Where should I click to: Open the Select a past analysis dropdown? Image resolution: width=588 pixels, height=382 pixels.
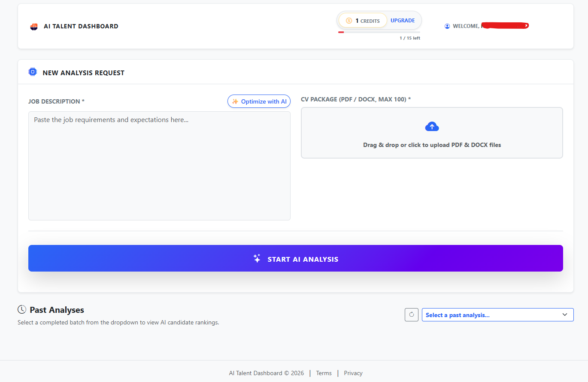[x=497, y=315]
